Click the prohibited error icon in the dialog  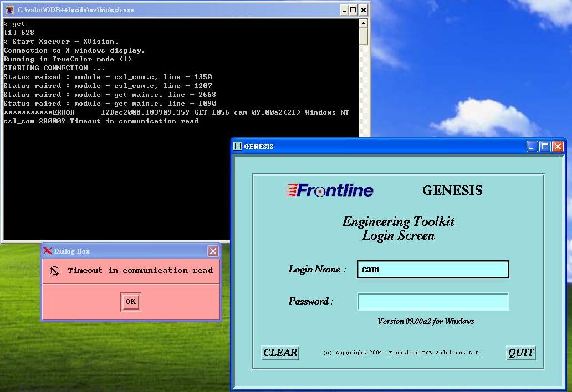[54, 271]
